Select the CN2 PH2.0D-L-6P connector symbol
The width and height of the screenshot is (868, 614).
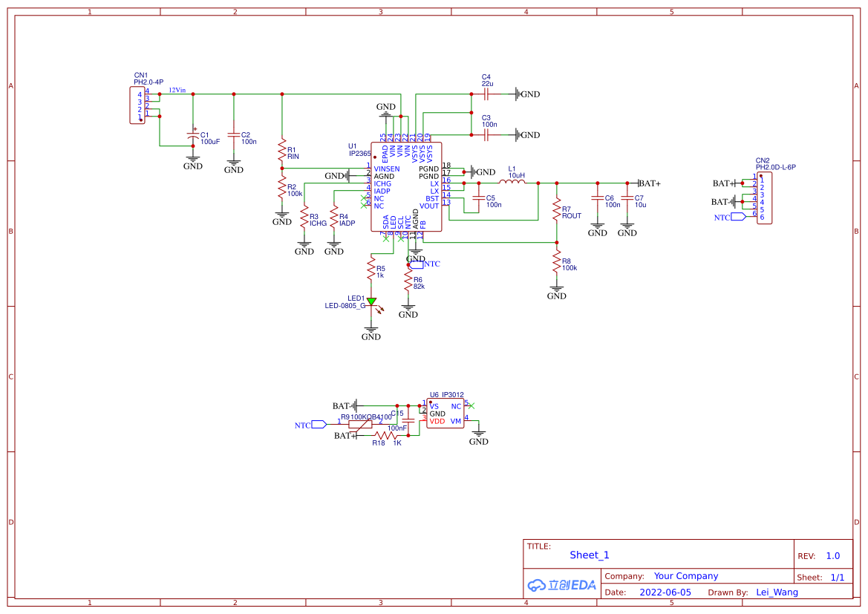click(x=765, y=197)
